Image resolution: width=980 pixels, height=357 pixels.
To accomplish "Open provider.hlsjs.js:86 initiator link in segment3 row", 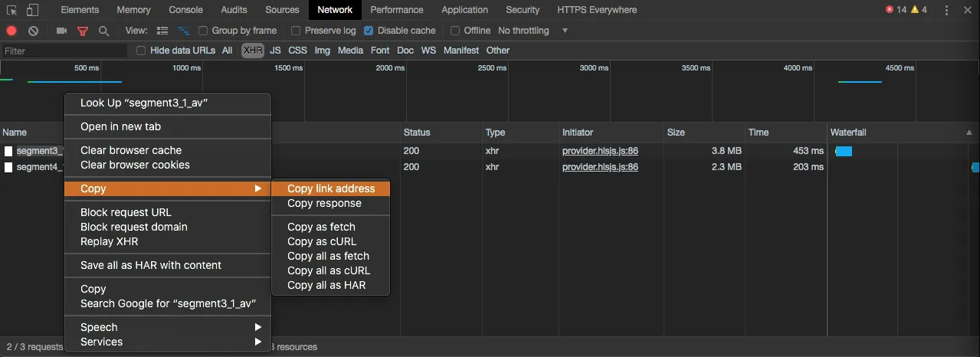I will [600, 151].
